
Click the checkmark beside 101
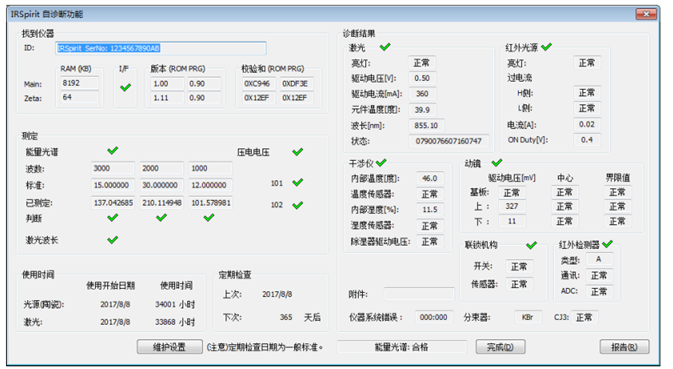(297, 182)
